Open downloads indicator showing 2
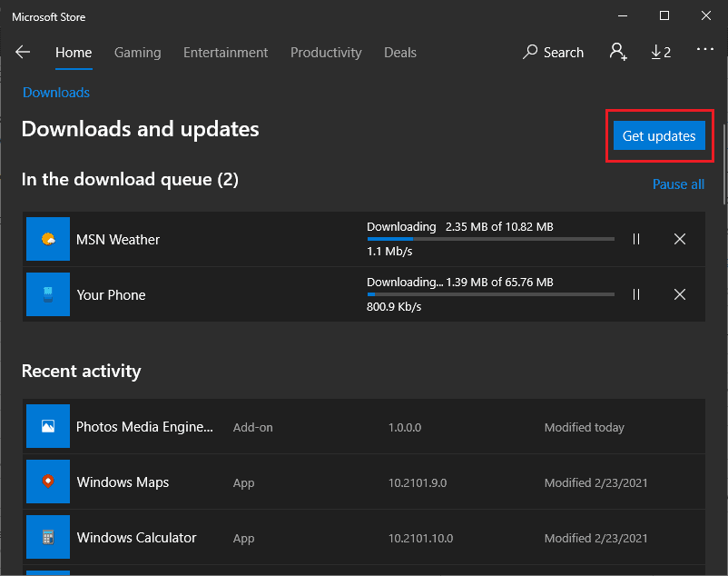Viewport: 728px width, 576px height. pos(660,52)
